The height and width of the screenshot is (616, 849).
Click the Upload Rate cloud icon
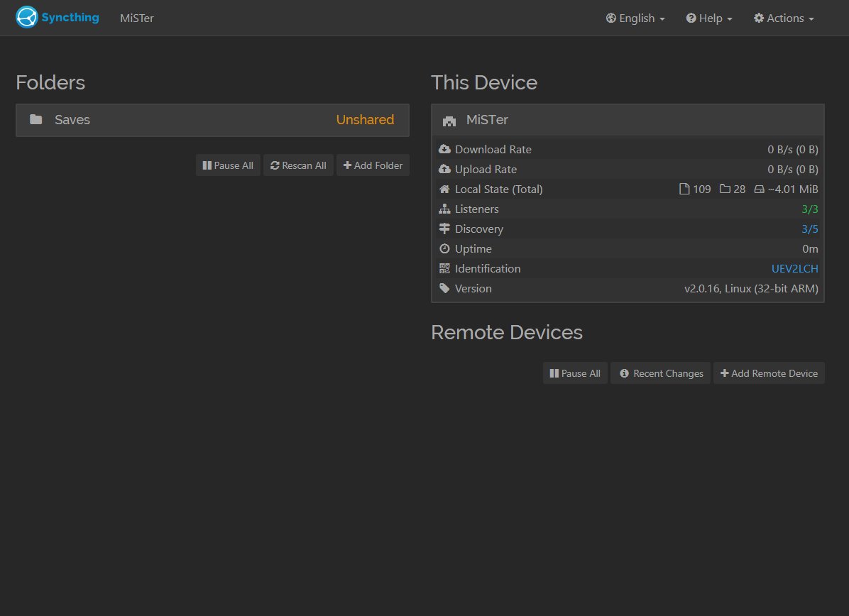[444, 169]
